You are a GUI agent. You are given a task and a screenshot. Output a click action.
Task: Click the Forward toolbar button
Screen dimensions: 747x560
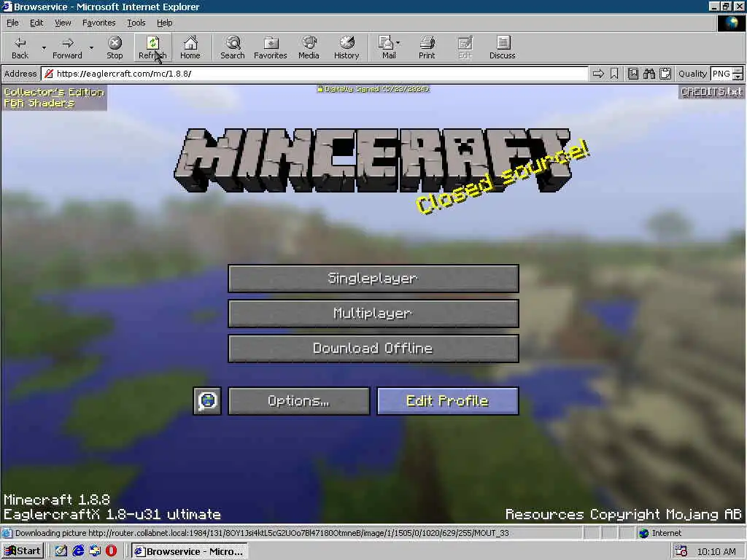pyautogui.click(x=67, y=47)
